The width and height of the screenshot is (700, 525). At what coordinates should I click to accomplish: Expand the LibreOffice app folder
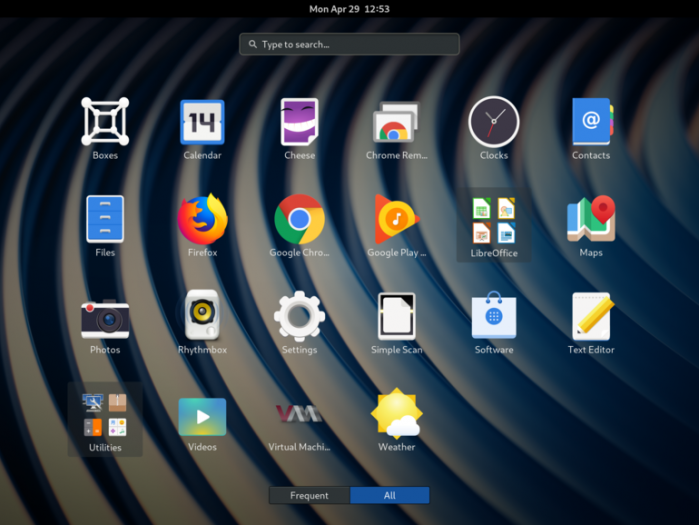494,221
